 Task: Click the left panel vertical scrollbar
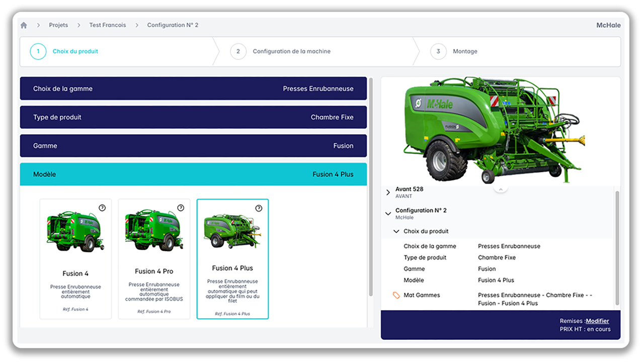[x=371, y=187]
